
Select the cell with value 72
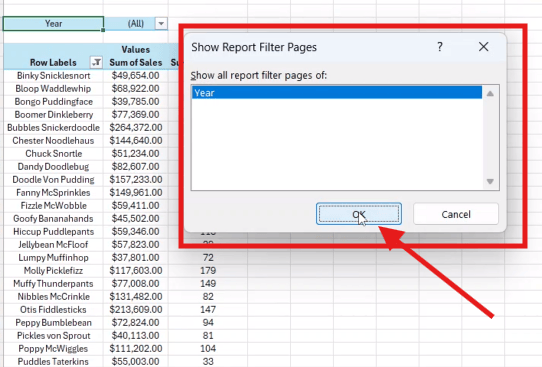click(x=208, y=257)
